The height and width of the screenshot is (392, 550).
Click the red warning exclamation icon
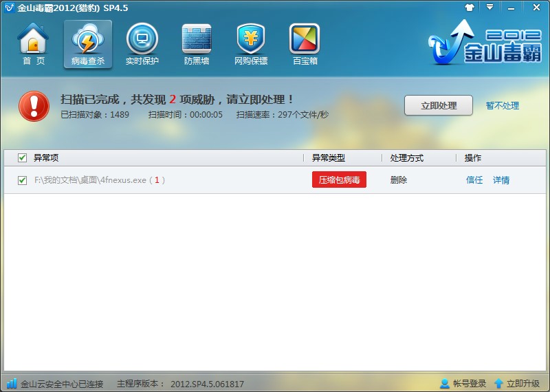click(34, 107)
